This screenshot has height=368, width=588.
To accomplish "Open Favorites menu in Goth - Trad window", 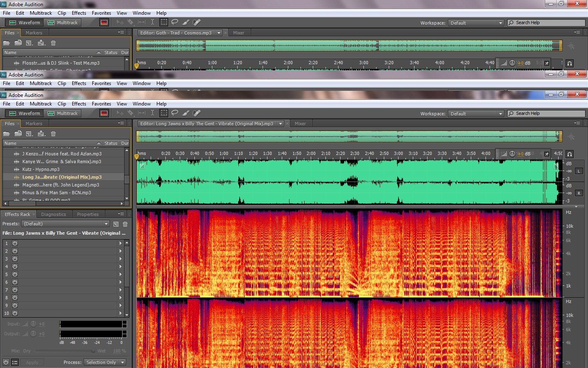I will (x=101, y=13).
